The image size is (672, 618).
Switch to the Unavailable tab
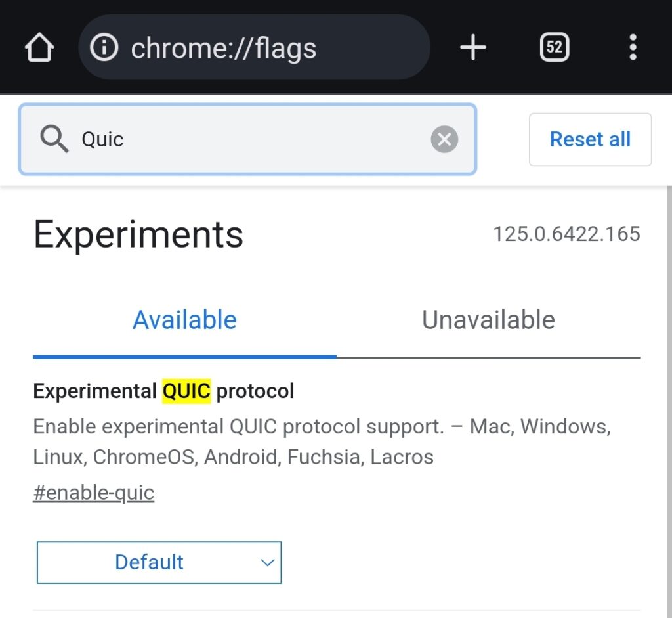click(488, 320)
